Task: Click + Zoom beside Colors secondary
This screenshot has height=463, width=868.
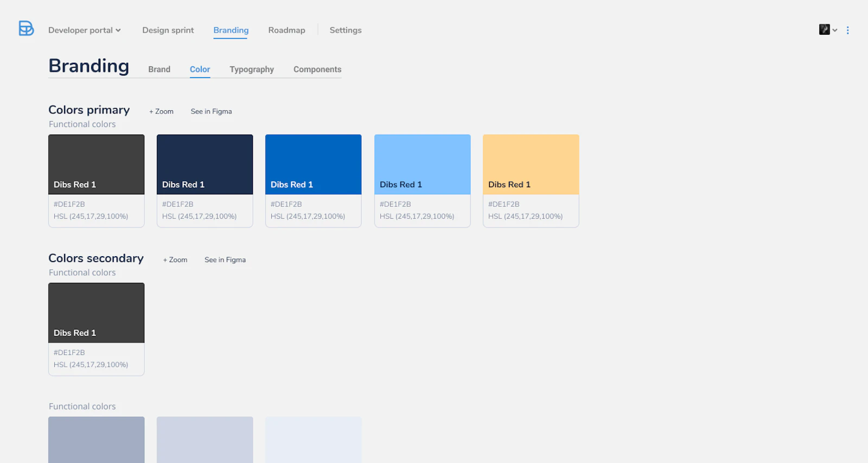Action: coord(175,260)
